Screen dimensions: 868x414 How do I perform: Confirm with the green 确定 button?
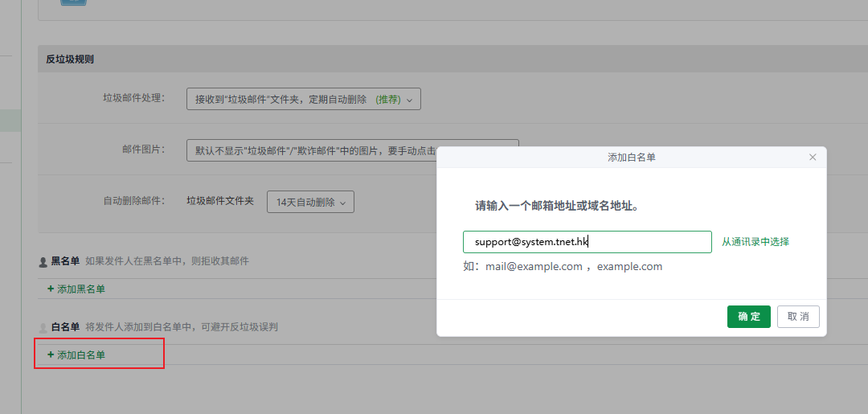pyautogui.click(x=748, y=317)
